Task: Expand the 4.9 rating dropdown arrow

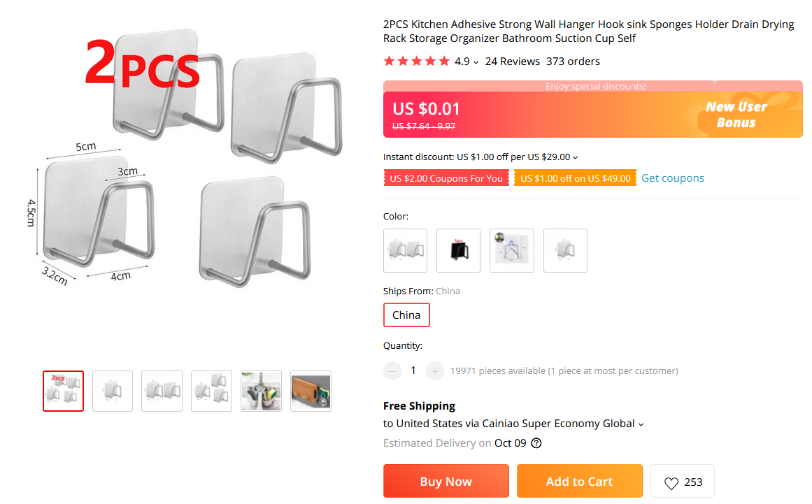Action: [476, 62]
